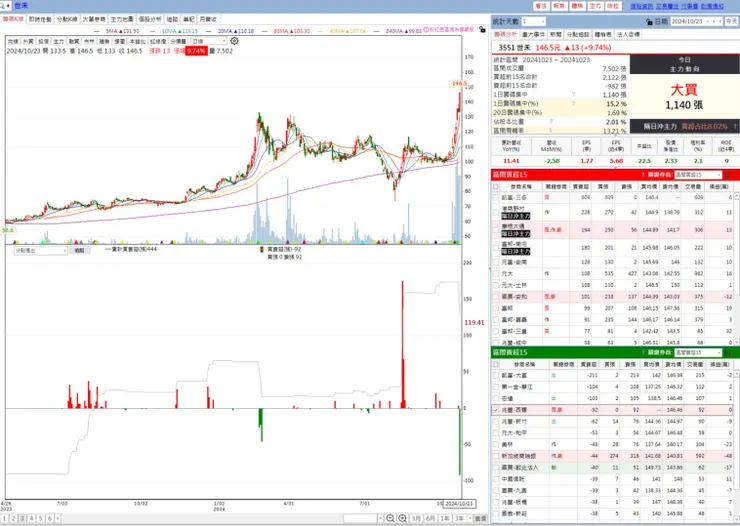740x526 pixels.
Task: Click the help icon in red 區間買超15 header
Action: pyautogui.click(x=643, y=175)
